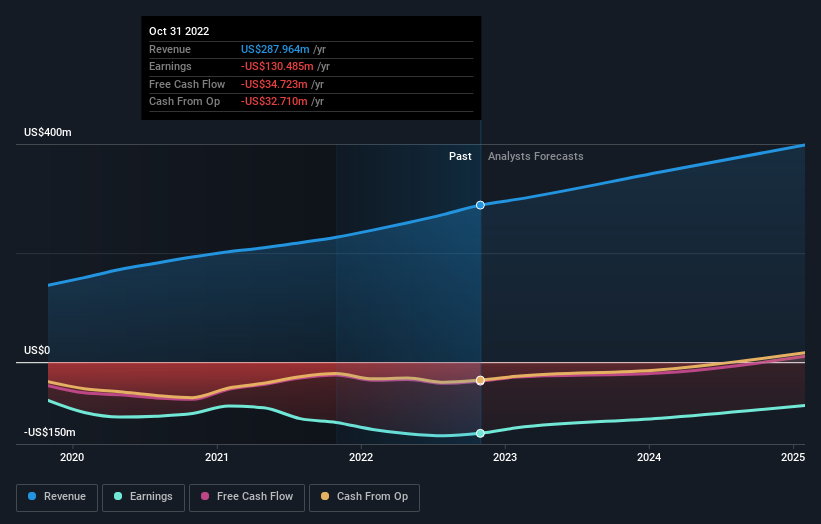Image resolution: width=821 pixels, height=524 pixels.
Task: Toggle the Revenue legend series
Action: pos(57,497)
